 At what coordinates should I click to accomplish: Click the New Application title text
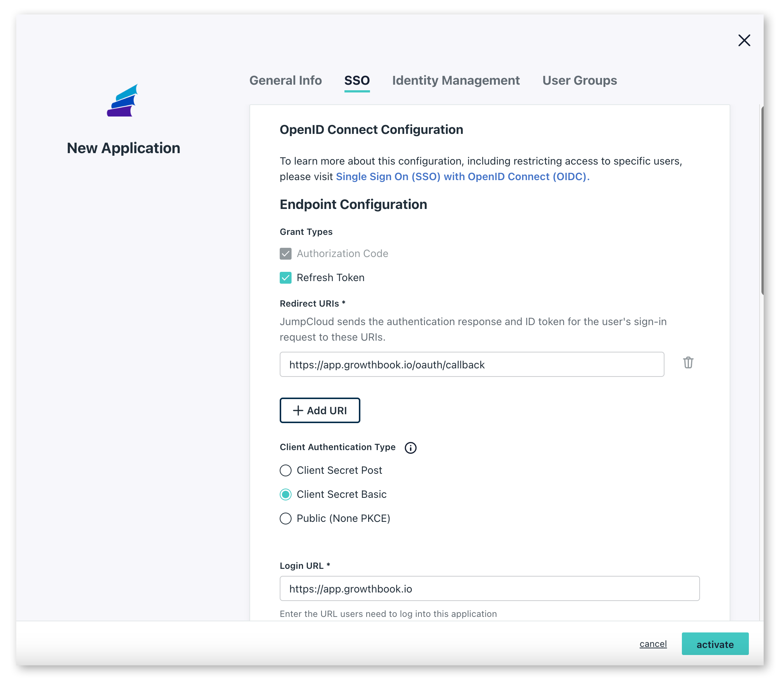tap(123, 148)
